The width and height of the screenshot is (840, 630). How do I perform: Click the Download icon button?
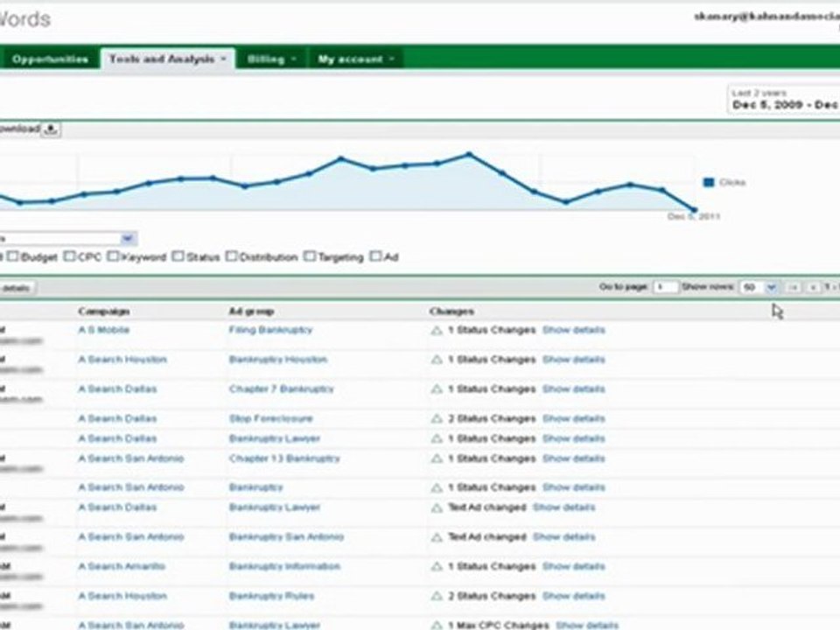[51, 129]
